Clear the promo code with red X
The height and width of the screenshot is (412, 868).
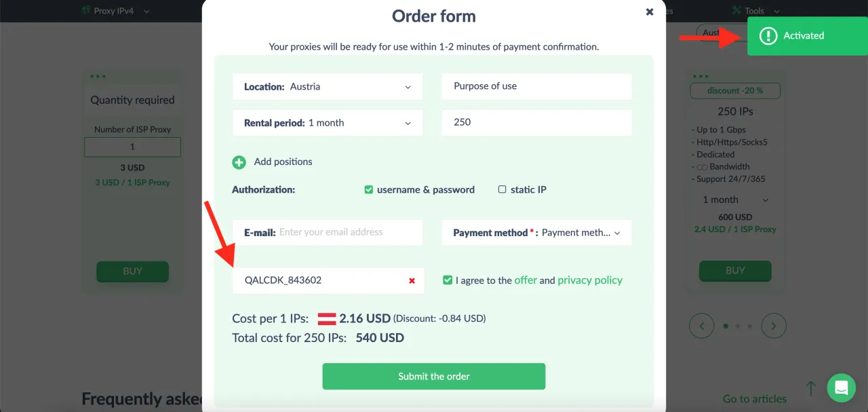tap(412, 281)
